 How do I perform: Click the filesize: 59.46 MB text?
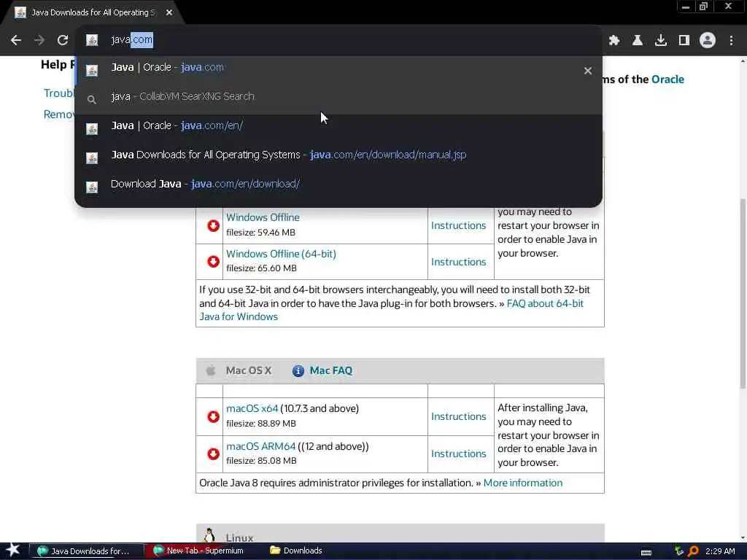pyautogui.click(x=260, y=233)
